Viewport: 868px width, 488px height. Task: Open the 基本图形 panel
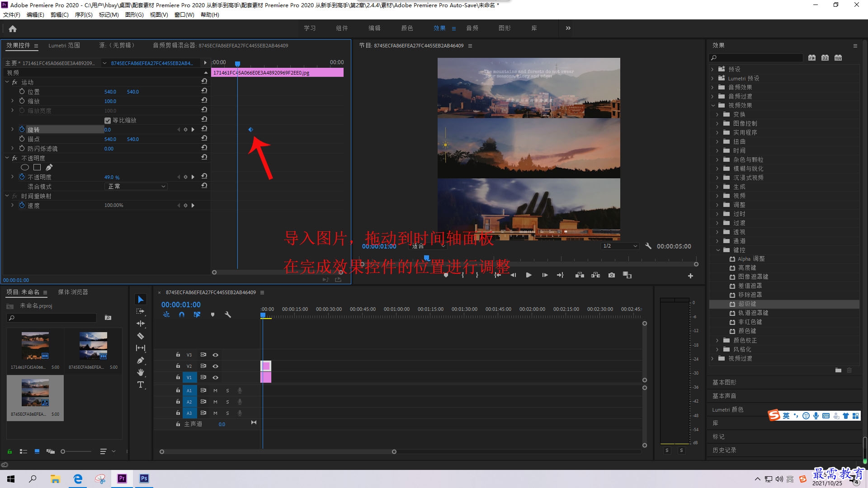(724, 382)
